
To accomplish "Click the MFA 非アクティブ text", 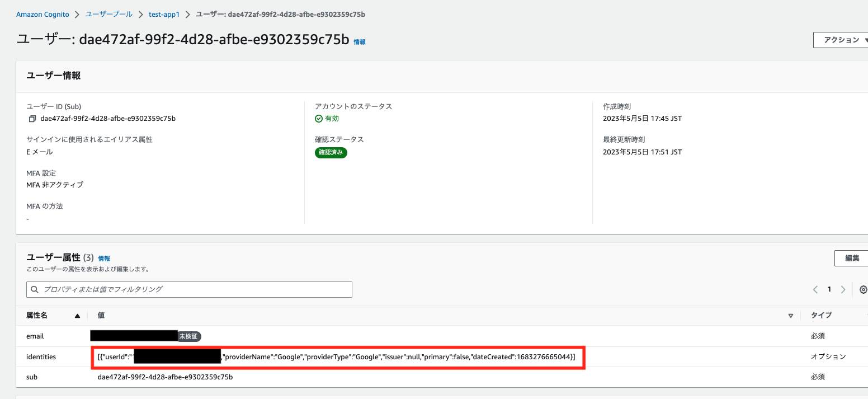I will [55, 185].
